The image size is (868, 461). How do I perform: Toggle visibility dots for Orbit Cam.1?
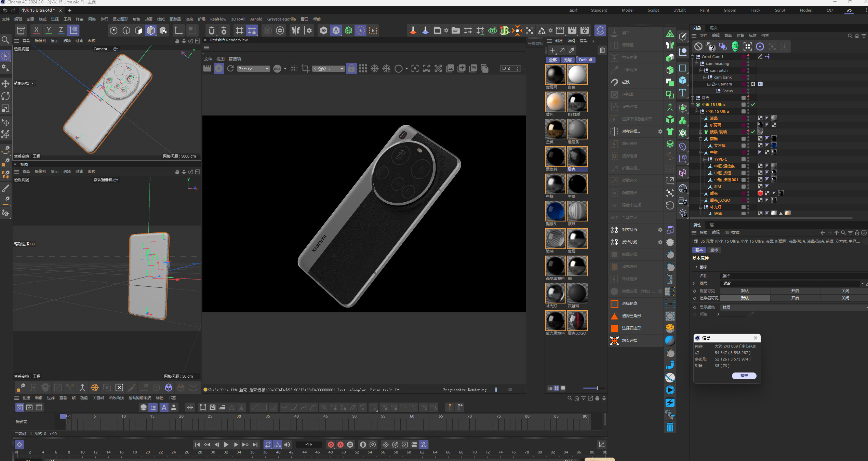748,57
